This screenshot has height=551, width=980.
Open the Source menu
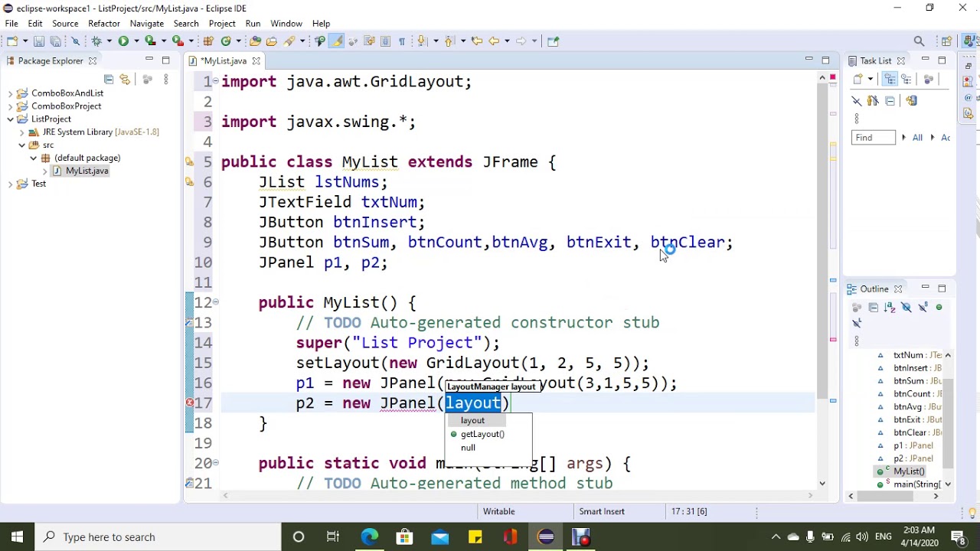[65, 24]
